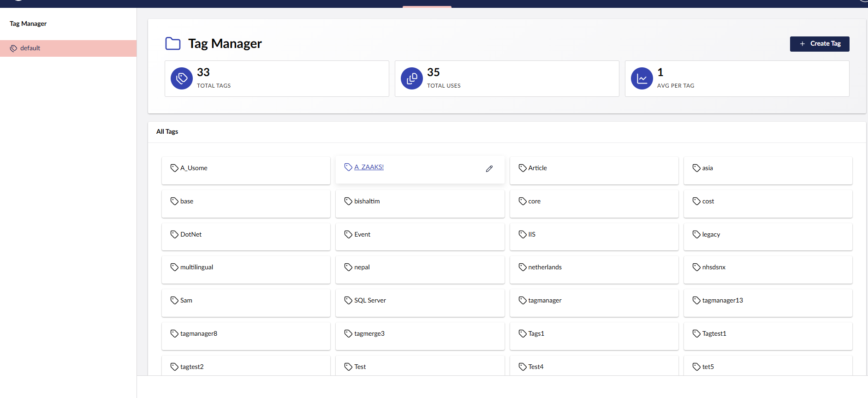Open the Test4 tag card
The image size is (868, 398).
[x=594, y=366]
